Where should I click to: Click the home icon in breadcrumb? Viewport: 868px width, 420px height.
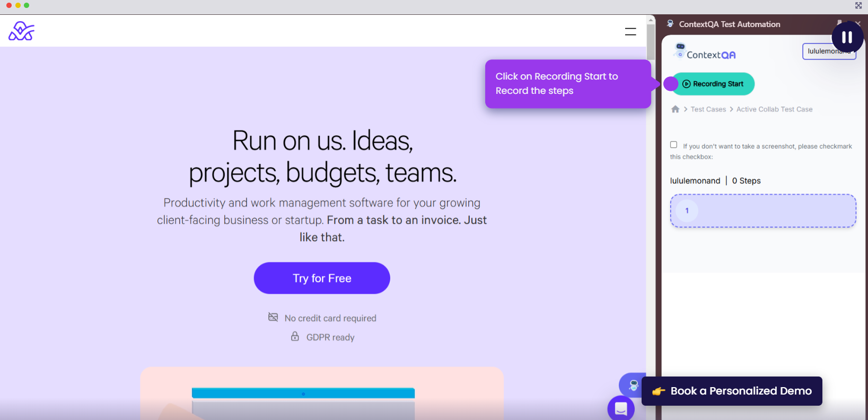(x=675, y=109)
